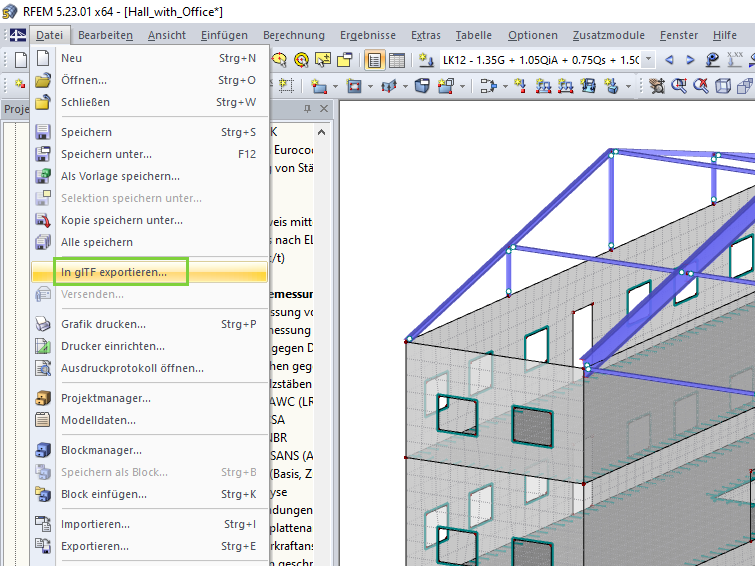Choose 'Speichern unter...' from Datei menu
The height and width of the screenshot is (566, 755).
coord(149,154)
